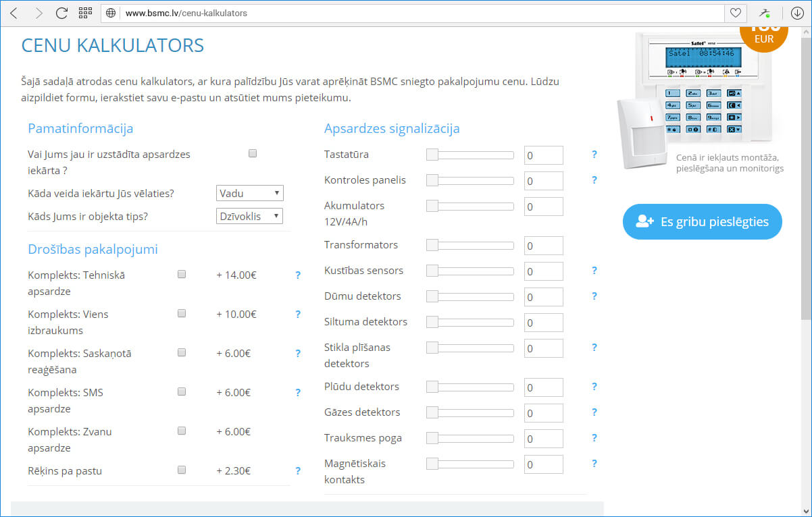Screen dimensions: 812x517
Task: Open the downloads arrow icon
Action: 797,13
